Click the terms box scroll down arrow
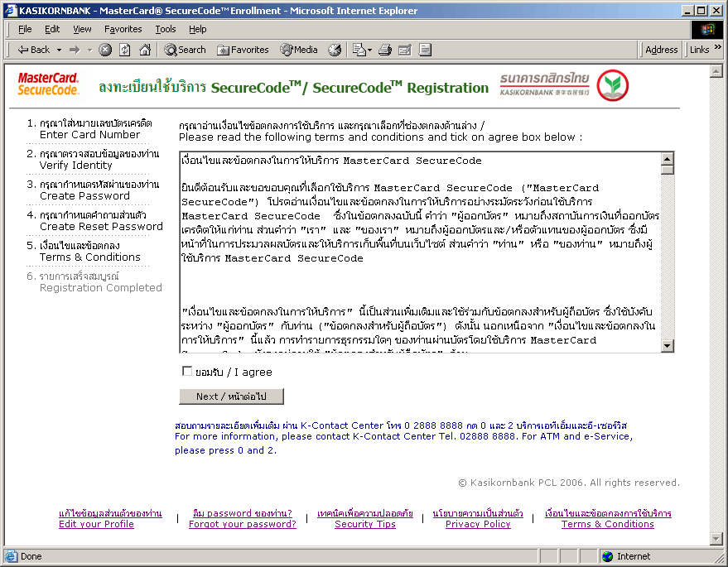728x567 pixels. 668,345
